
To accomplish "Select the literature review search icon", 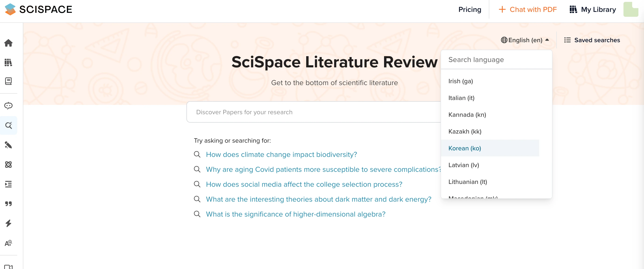I will [8, 125].
